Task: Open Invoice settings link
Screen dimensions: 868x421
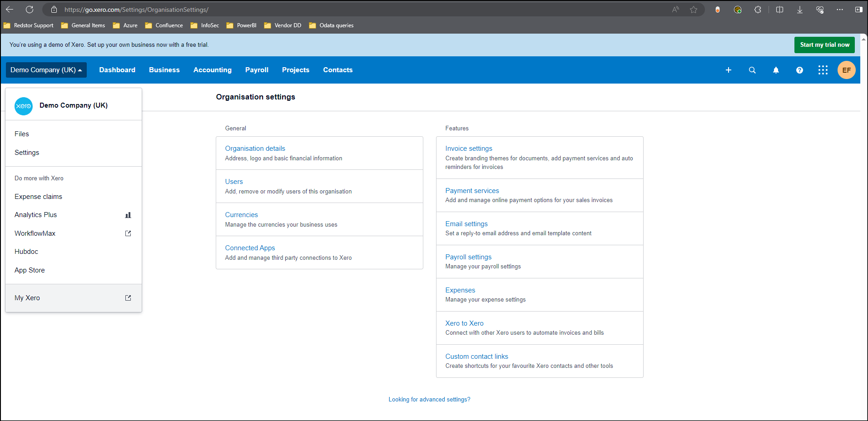Action: point(469,149)
